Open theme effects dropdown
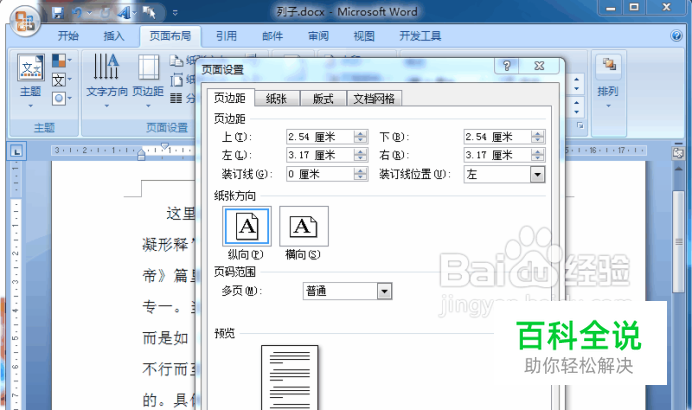 tap(62, 98)
